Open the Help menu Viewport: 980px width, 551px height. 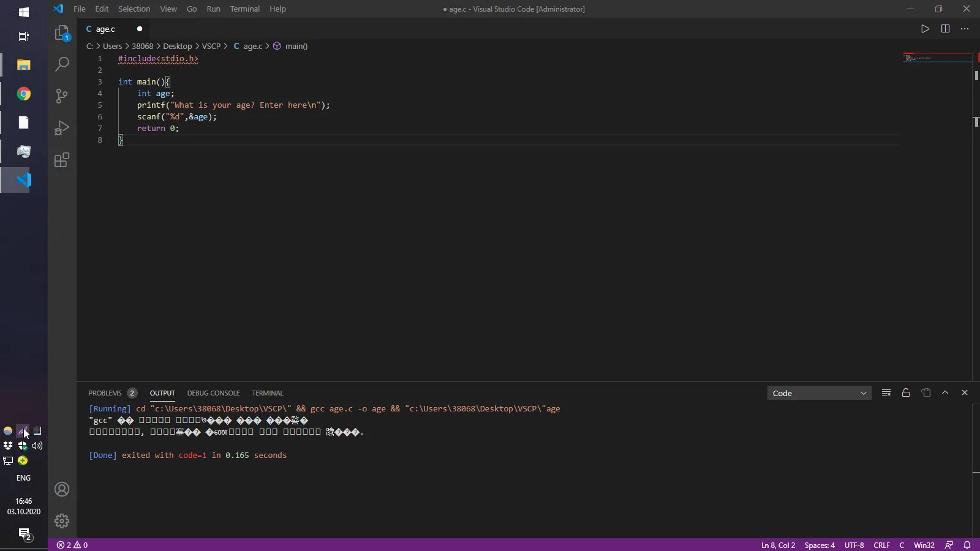[277, 9]
